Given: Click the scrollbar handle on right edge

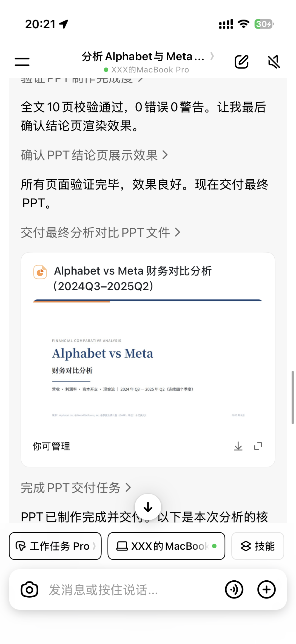Looking at the screenshot, I should pyautogui.click(x=292, y=398).
